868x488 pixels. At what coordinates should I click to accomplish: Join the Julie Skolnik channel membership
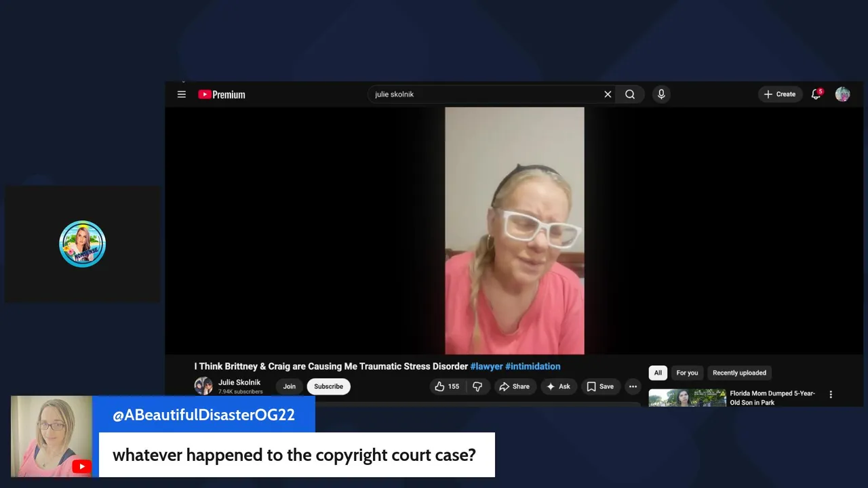tap(290, 386)
